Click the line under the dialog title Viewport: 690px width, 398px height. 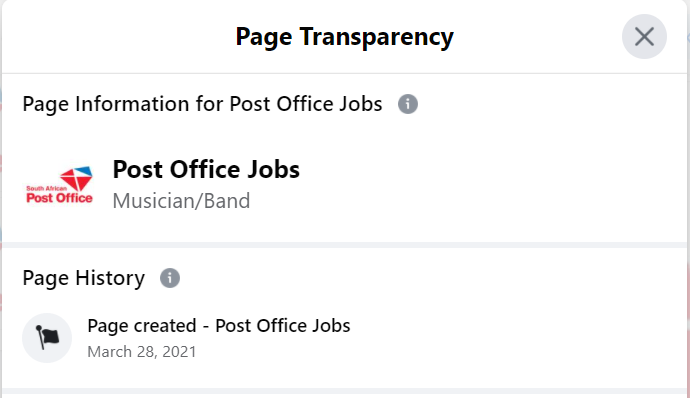[x=345, y=73]
